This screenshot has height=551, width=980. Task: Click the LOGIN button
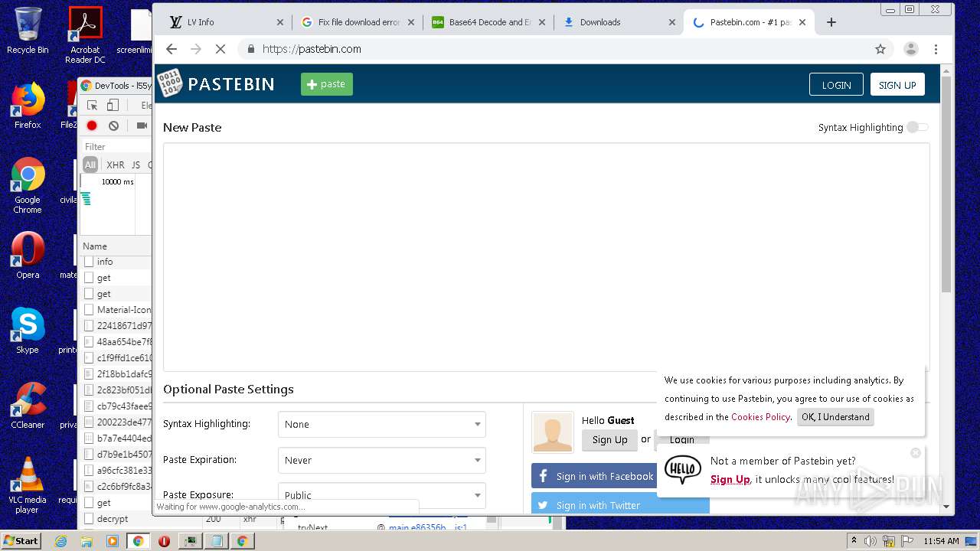pos(836,85)
